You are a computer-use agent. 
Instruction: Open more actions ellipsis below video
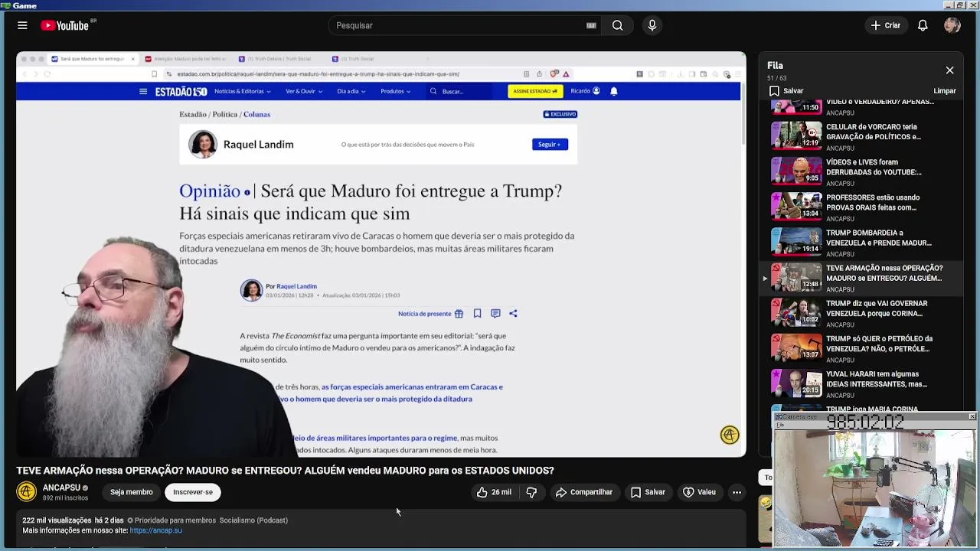[x=737, y=492]
